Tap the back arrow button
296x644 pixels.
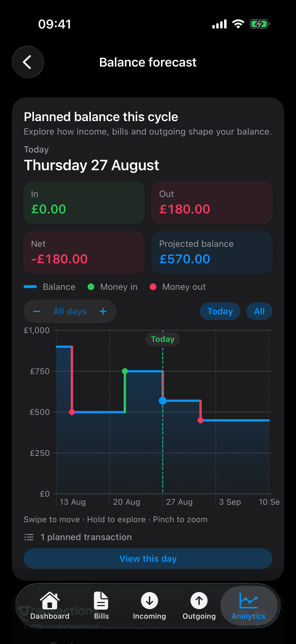(28, 62)
